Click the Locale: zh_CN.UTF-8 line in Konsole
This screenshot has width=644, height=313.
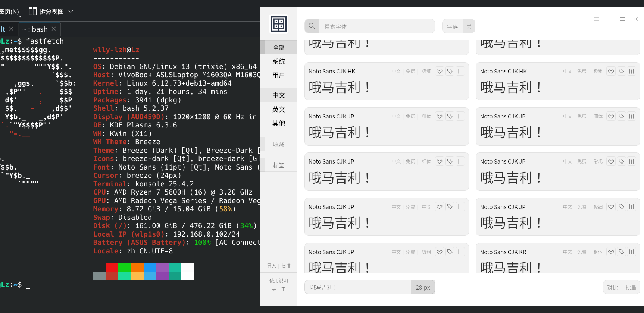(133, 251)
